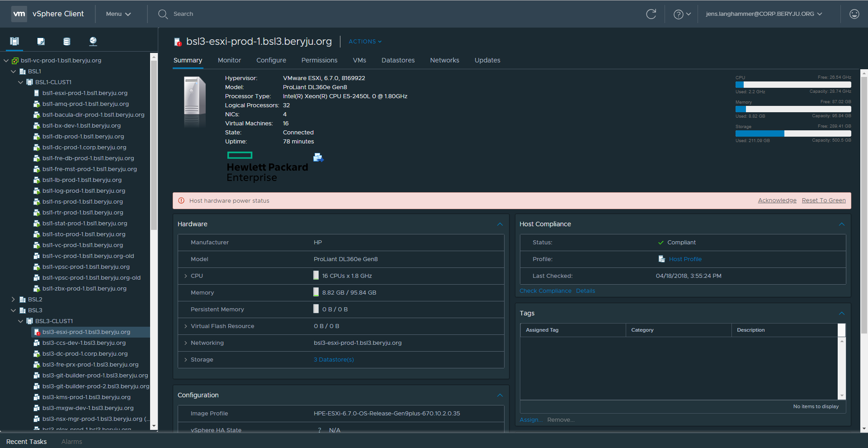The height and width of the screenshot is (448, 868).
Task: Click the VM icon of bsl1-zbx-prod-1.bsl1.beryju.org
Action: click(37, 289)
